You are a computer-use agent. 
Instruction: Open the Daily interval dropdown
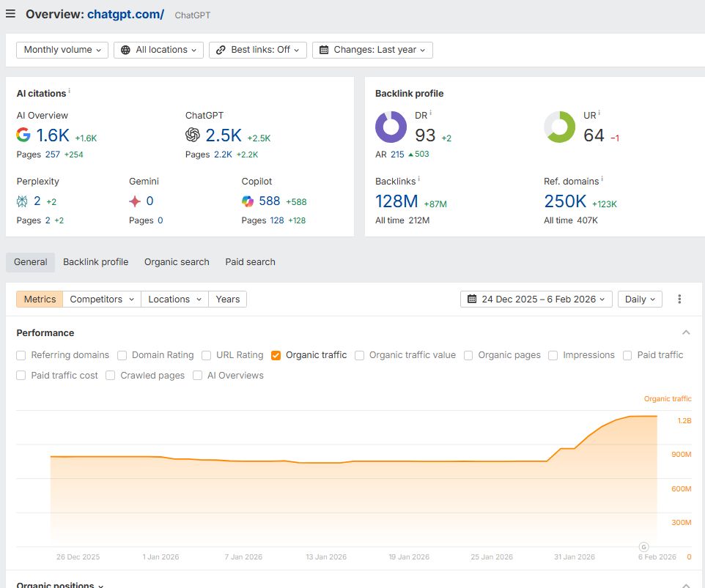(640, 299)
